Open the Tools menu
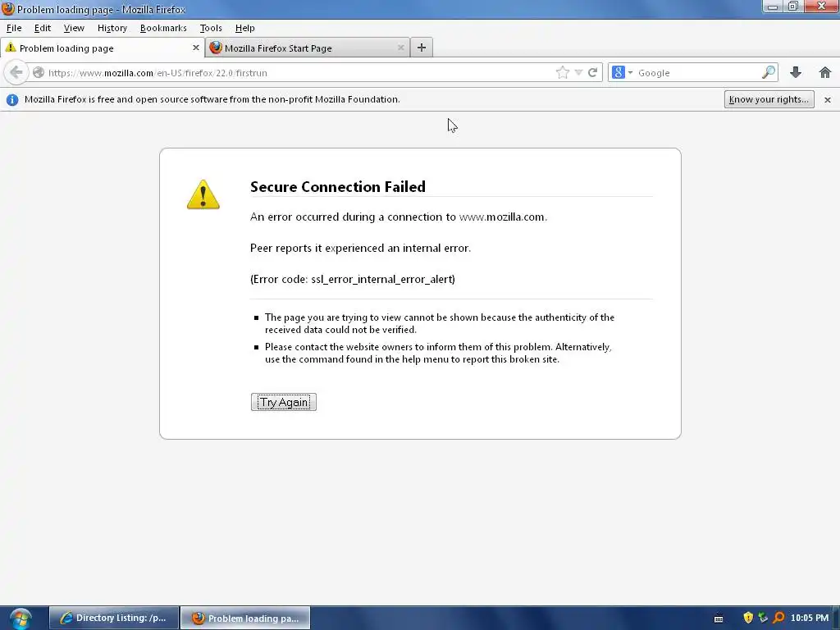The height and width of the screenshot is (630, 840). point(211,28)
